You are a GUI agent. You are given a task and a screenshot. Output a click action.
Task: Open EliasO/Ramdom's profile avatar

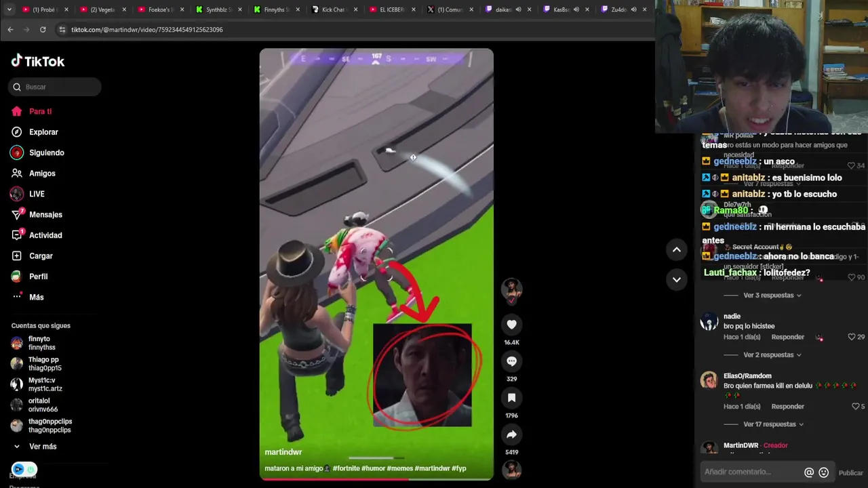(x=709, y=381)
